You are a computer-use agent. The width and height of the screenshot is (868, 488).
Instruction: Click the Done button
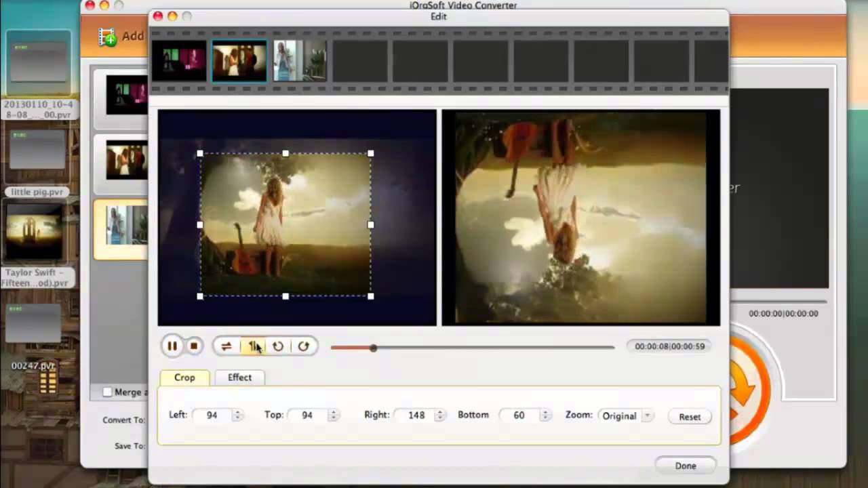click(686, 466)
